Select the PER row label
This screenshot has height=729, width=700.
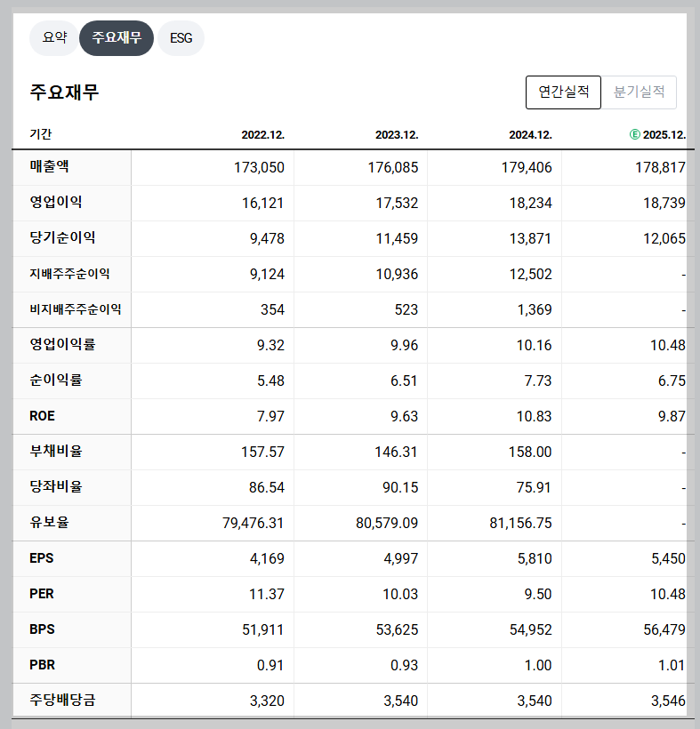(42, 594)
